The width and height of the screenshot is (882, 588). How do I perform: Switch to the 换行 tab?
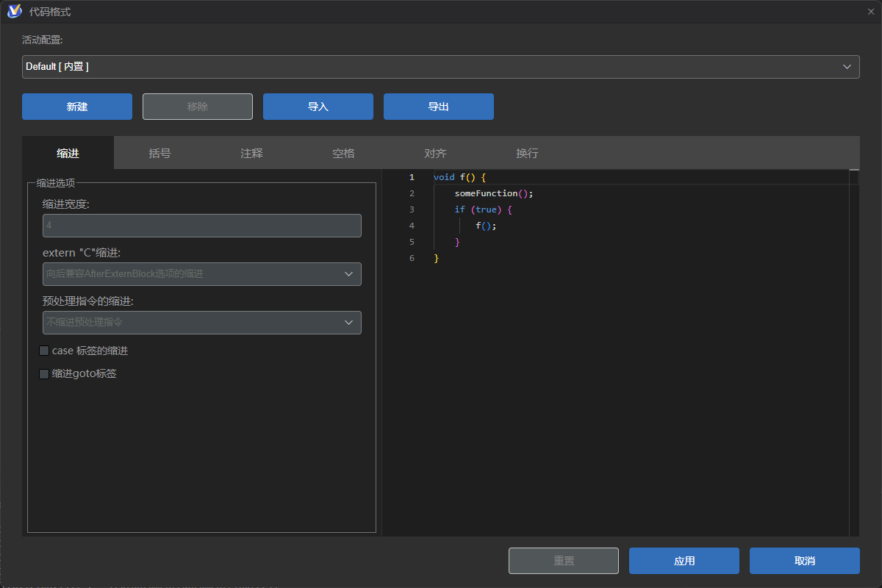[527, 154]
